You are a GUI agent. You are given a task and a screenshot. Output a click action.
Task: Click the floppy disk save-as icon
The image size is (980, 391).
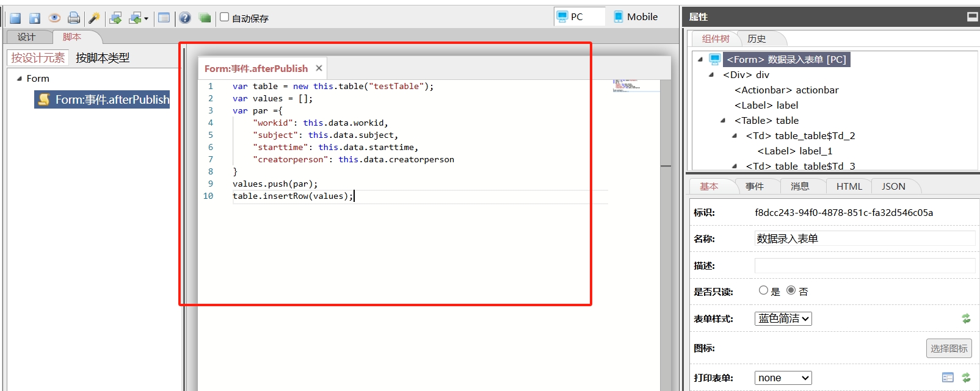click(35, 18)
